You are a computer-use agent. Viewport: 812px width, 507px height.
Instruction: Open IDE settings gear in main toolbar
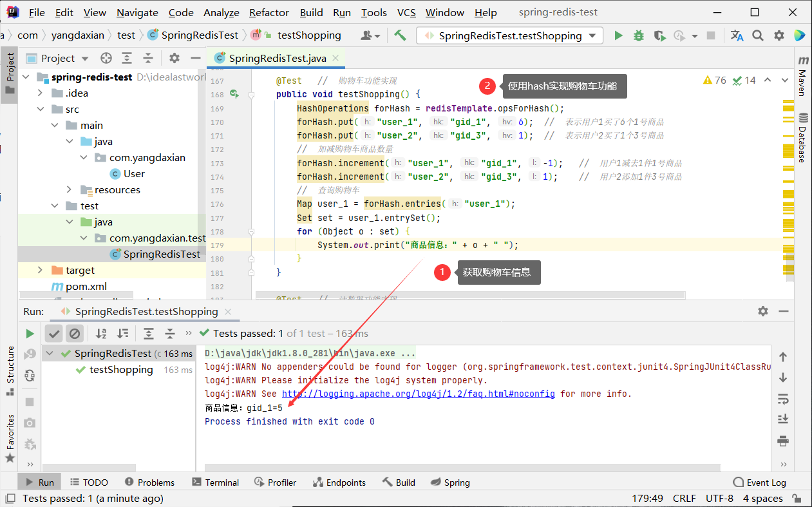coord(779,35)
